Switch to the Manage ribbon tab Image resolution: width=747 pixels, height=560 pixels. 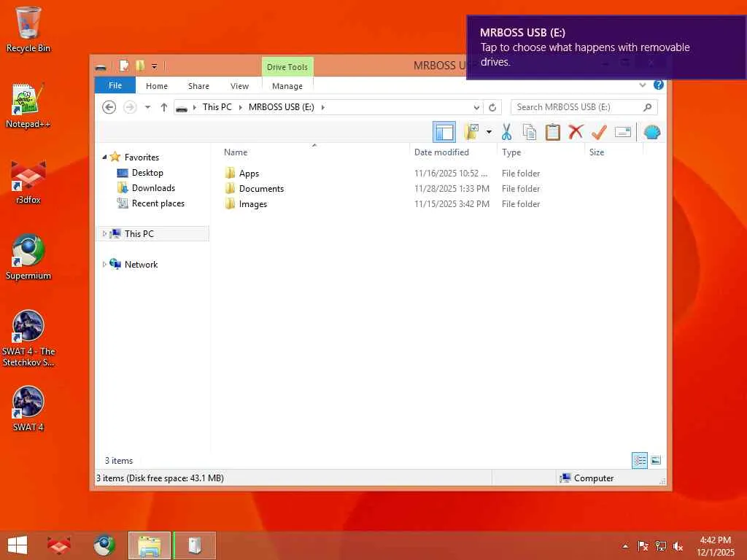click(287, 86)
